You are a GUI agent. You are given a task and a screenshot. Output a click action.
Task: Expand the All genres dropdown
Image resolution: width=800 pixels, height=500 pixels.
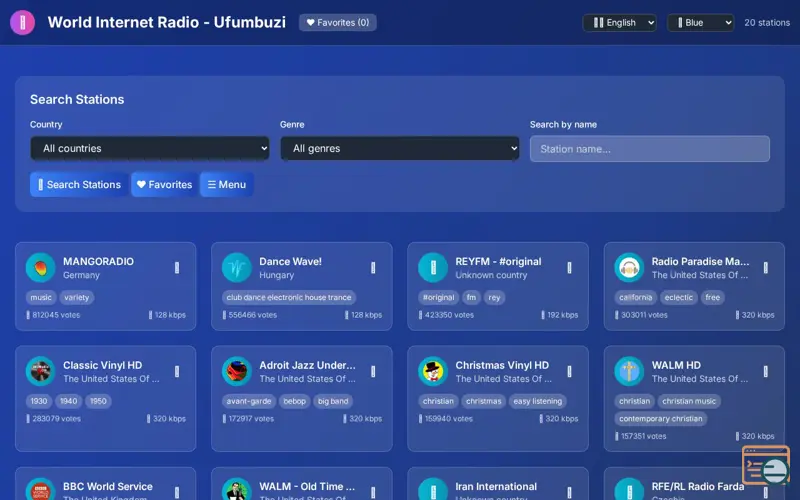click(x=399, y=148)
